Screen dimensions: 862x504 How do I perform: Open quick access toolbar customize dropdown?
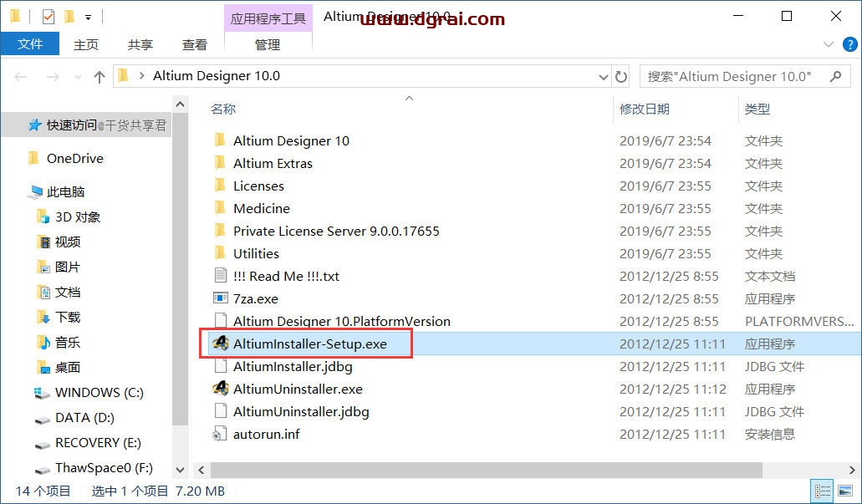88,18
